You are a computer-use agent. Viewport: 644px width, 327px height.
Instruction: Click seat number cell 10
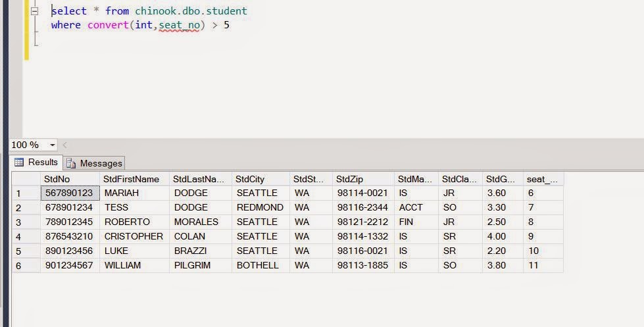point(543,251)
